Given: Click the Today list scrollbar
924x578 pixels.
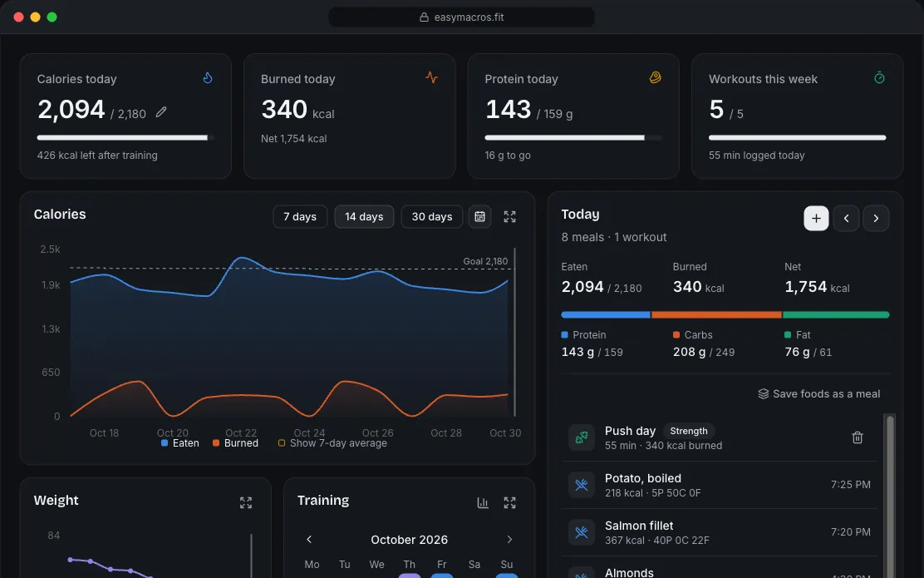Looking at the screenshot, I should [x=890, y=496].
